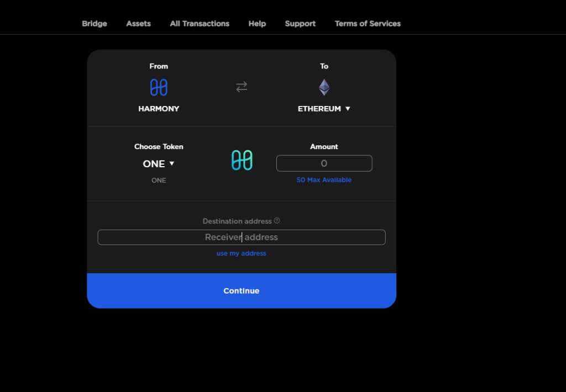Click the Receiver address field
The image size is (566, 392).
[241, 237]
